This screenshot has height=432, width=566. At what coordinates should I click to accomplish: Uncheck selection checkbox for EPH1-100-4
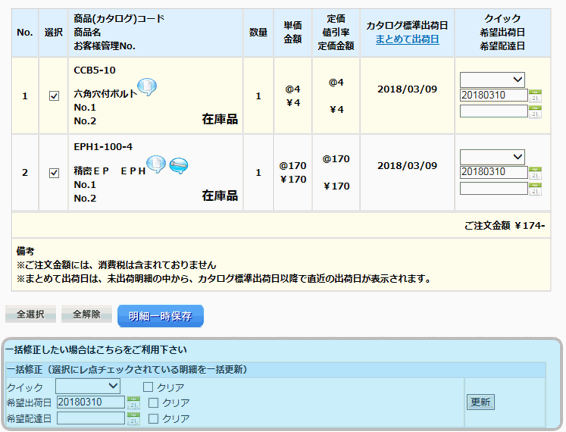(x=54, y=173)
